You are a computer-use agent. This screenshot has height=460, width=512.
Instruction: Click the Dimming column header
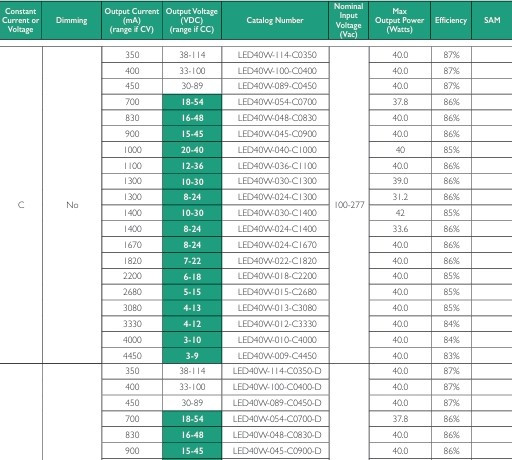[71, 20]
